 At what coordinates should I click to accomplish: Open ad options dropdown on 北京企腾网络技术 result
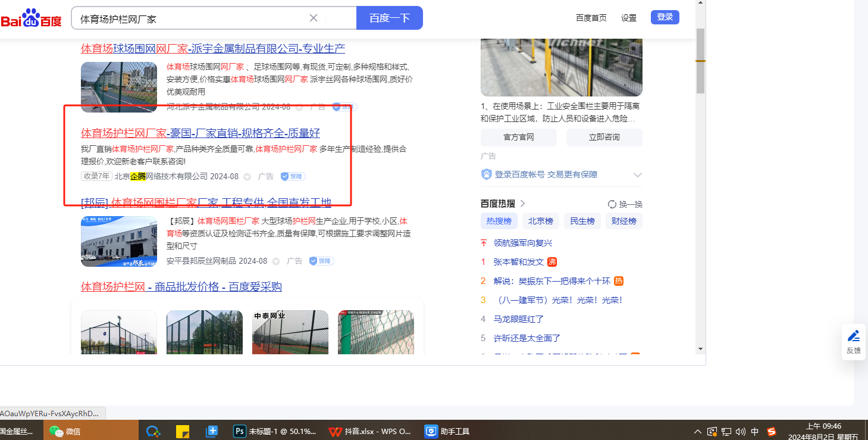(247, 176)
